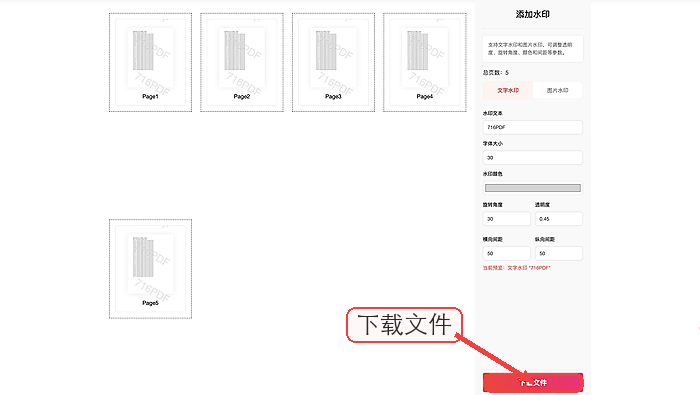
Task: Click the watermark feature description box
Action: coord(533,49)
